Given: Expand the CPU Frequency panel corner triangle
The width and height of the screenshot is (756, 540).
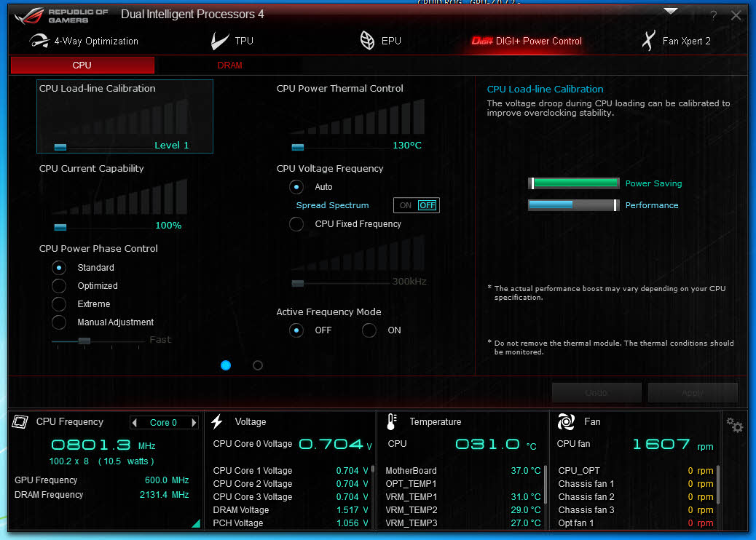Looking at the screenshot, I should tap(195, 523).
